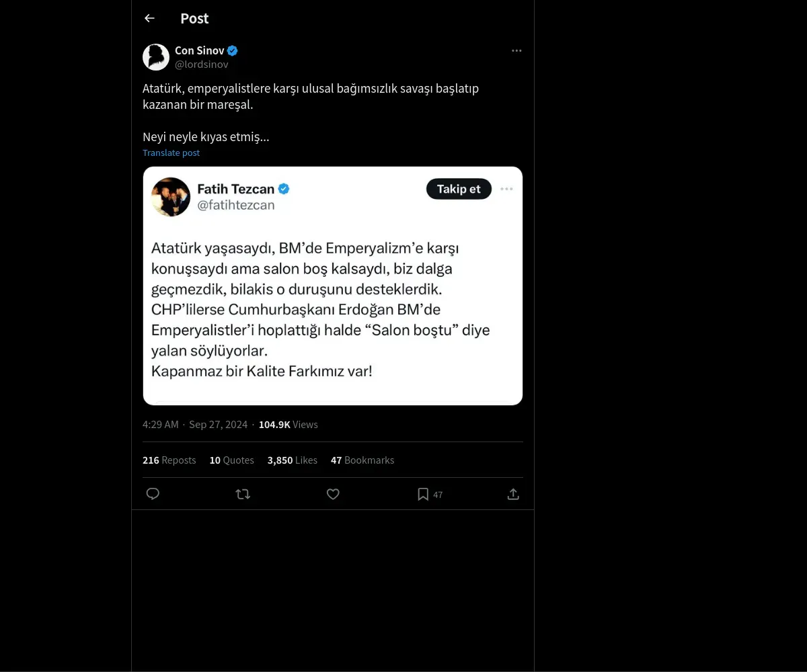
Task: Share the post via the share icon
Action: pos(513,494)
